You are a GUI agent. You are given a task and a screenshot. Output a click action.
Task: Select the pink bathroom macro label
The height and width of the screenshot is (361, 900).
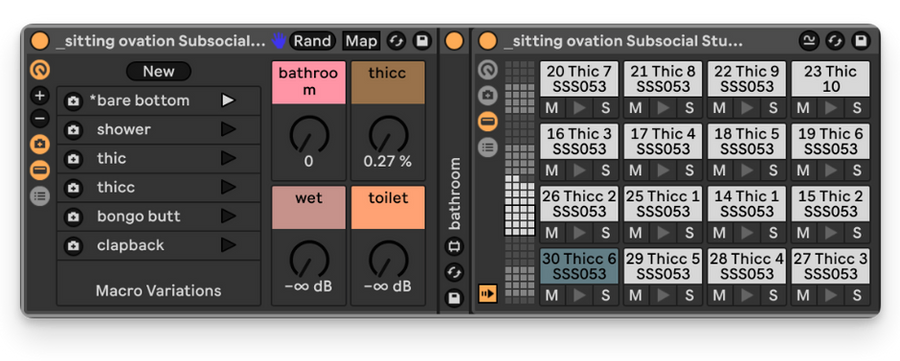(x=309, y=83)
